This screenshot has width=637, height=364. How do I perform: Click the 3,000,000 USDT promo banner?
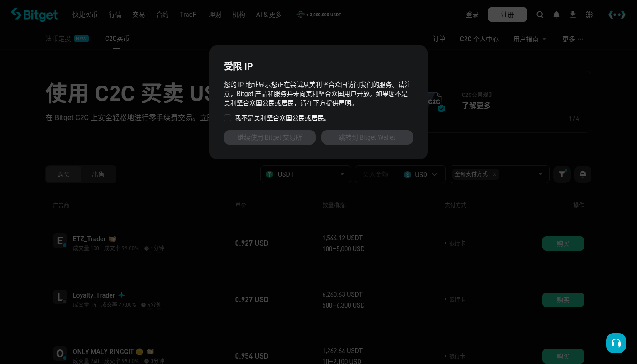coord(319,15)
